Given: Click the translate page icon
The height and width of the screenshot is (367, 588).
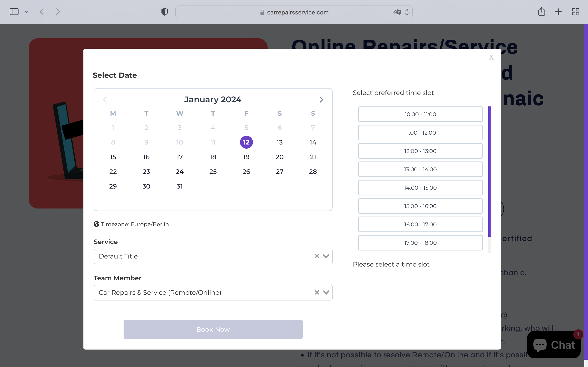Looking at the screenshot, I should 396,12.
